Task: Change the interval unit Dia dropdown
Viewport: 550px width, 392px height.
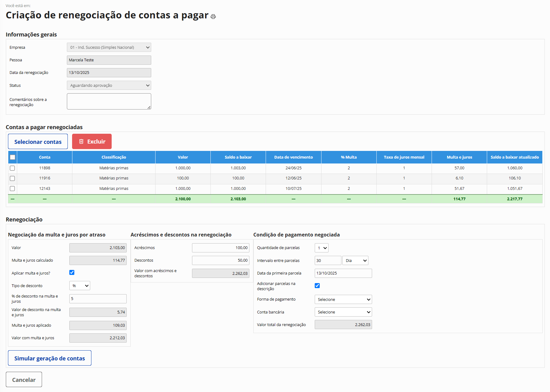Action: coord(355,260)
